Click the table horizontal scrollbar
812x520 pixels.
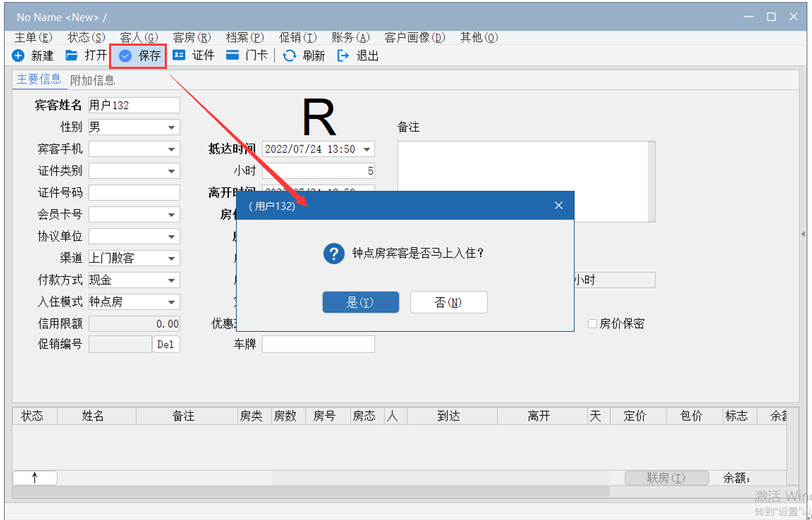pyautogui.click(x=311, y=492)
